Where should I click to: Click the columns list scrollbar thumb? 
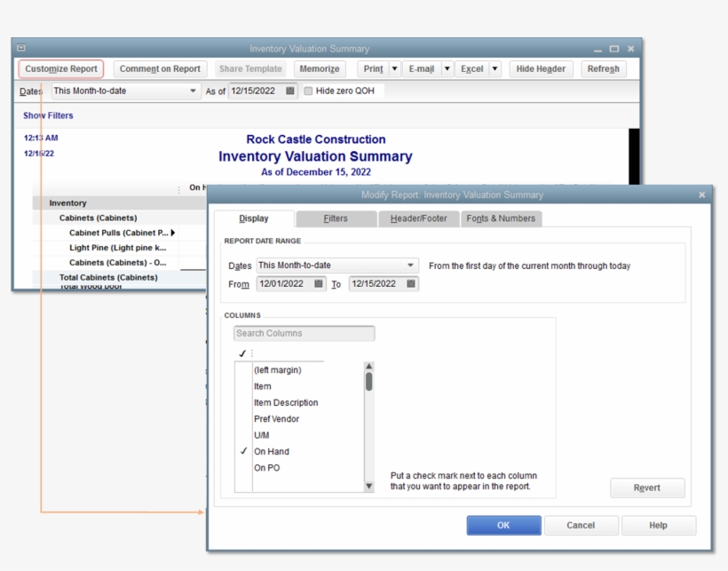pos(369,382)
